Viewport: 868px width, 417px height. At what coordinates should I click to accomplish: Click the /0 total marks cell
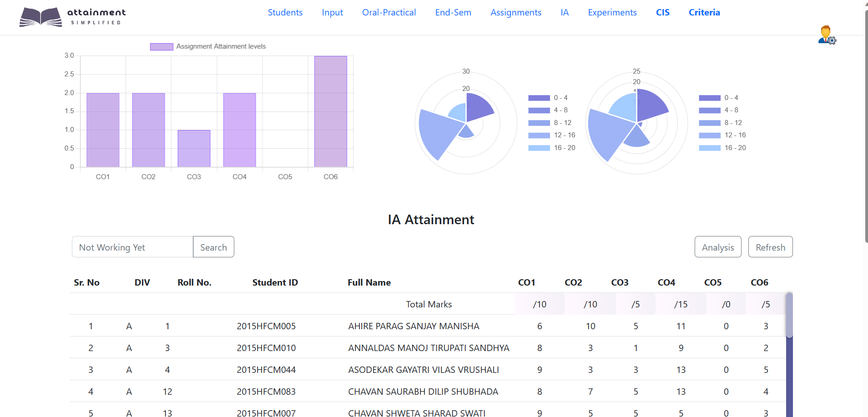(726, 304)
